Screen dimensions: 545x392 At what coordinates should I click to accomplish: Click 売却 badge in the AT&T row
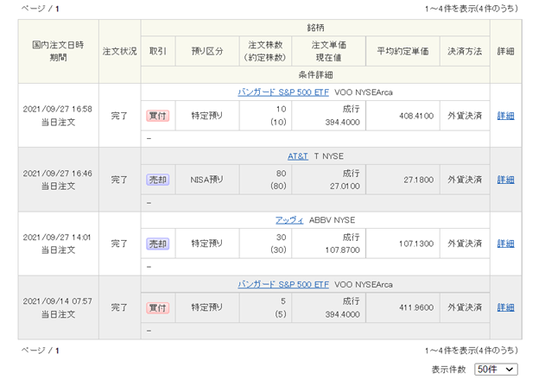[x=157, y=180]
